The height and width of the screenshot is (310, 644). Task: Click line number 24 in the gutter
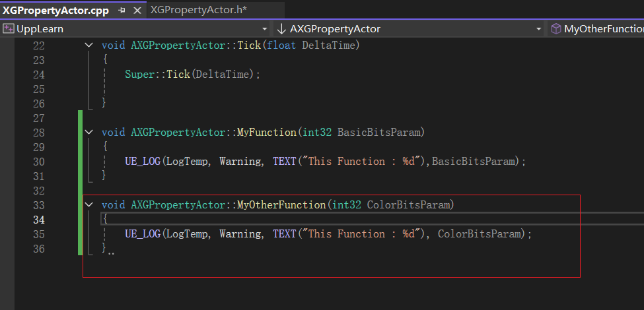pyautogui.click(x=38, y=75)
